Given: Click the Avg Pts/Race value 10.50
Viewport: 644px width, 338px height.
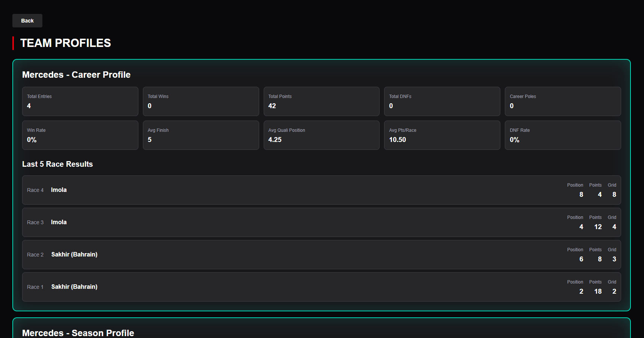Looking at the screenshot, I should click(398, 140).
